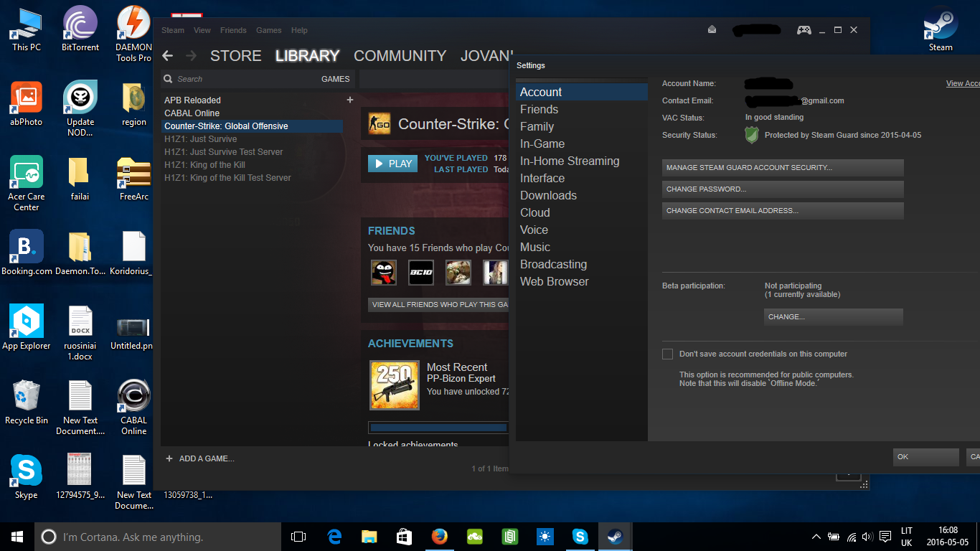Click Change Contact Email Address button

(783, 211)
